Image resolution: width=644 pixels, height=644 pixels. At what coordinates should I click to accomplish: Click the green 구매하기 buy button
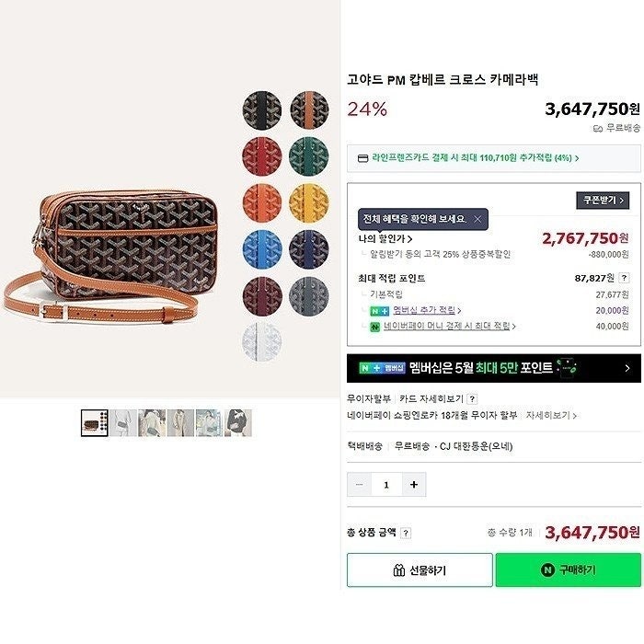coord(568,570)
